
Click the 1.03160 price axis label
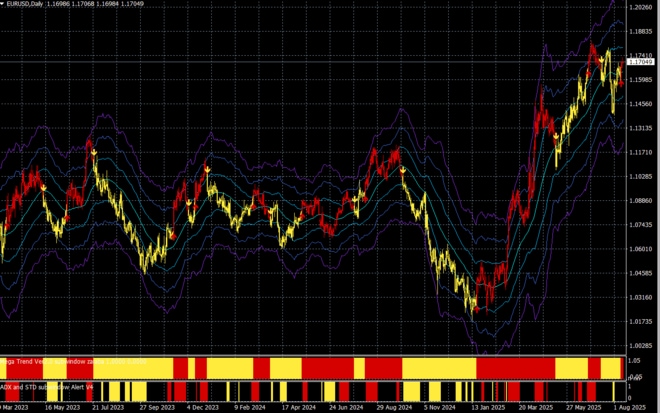641,298
